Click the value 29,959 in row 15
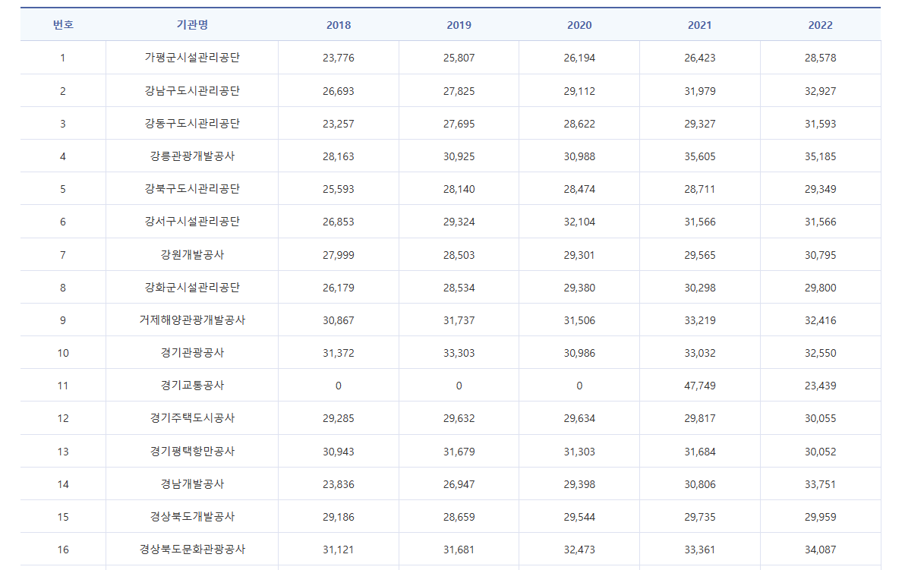The image size is (924, 570). click(x=821, y=517)
